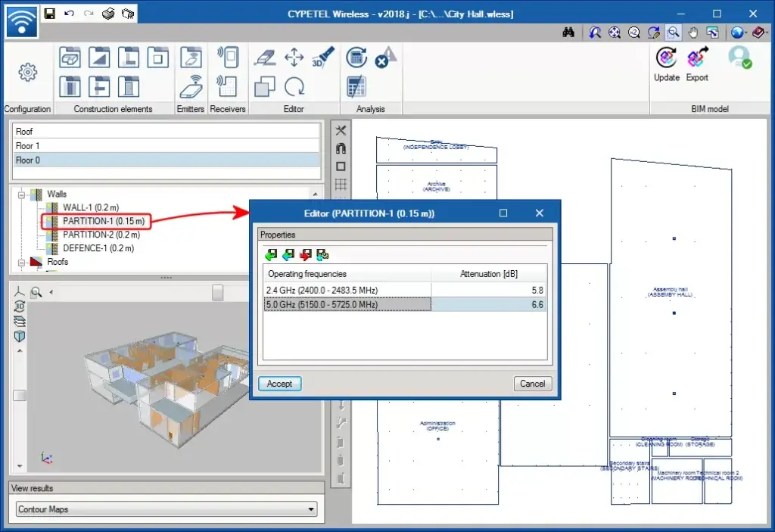Collapse the Walls tree node
The height and width of the screenshot is (532, 775).
coord(22,194)
